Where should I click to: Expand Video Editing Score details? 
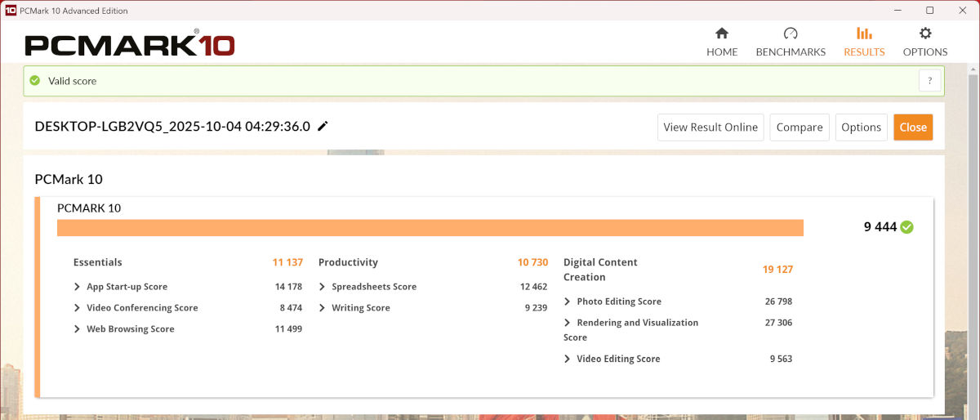coord(568,359)
